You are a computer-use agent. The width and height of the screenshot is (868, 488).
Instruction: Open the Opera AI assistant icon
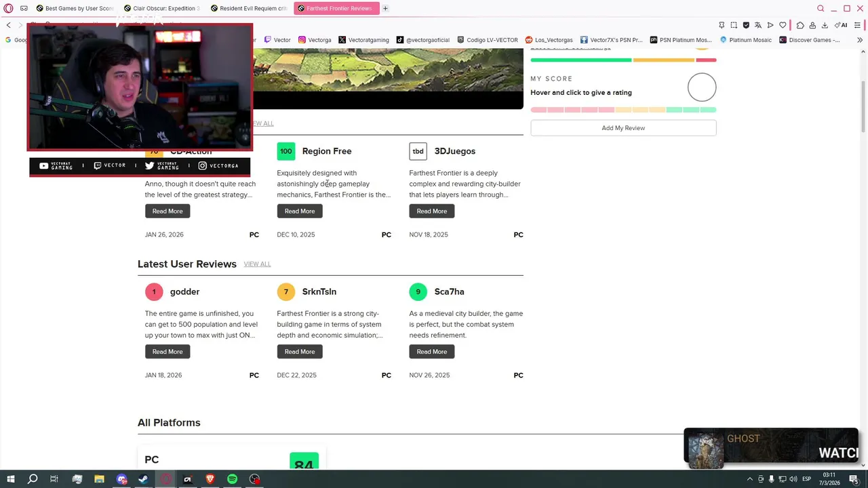[x=841, y=25]
